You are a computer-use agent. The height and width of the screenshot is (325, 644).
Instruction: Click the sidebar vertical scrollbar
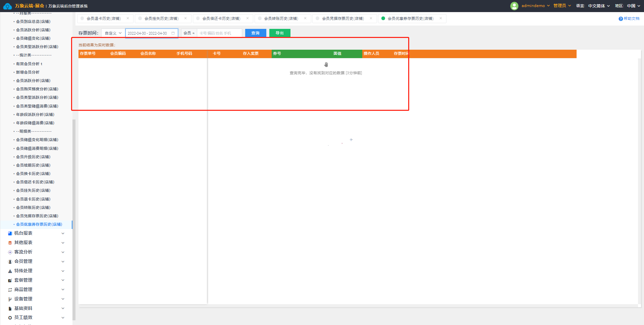tap(74, 220)
